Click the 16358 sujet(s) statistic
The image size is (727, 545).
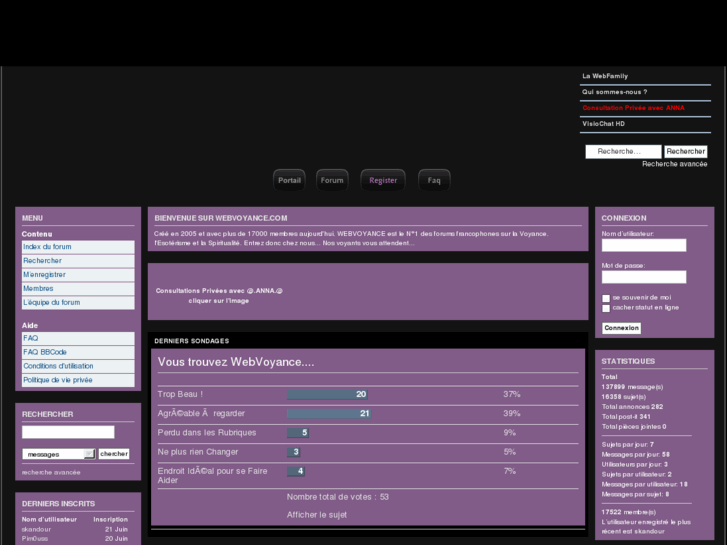(624, 397)
